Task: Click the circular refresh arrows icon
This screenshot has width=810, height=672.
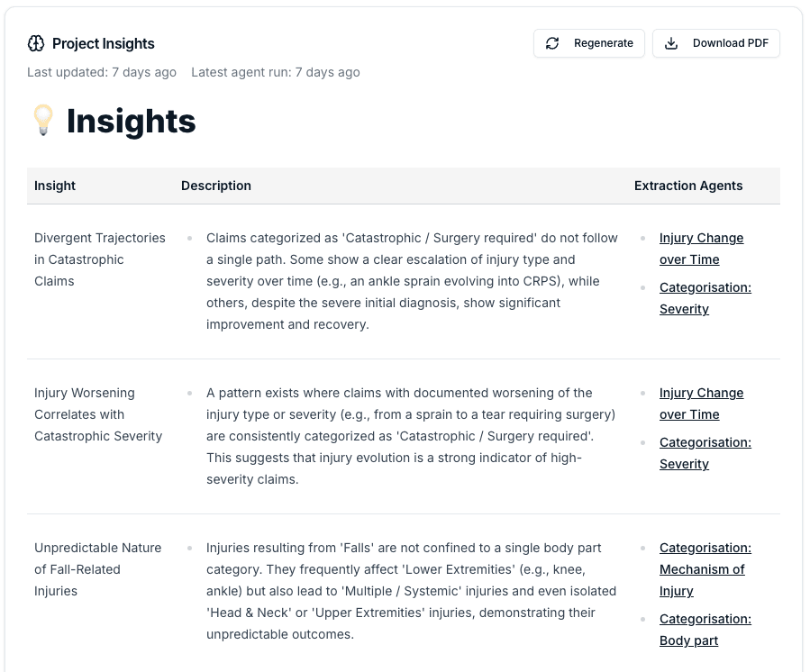Action: 552,43
